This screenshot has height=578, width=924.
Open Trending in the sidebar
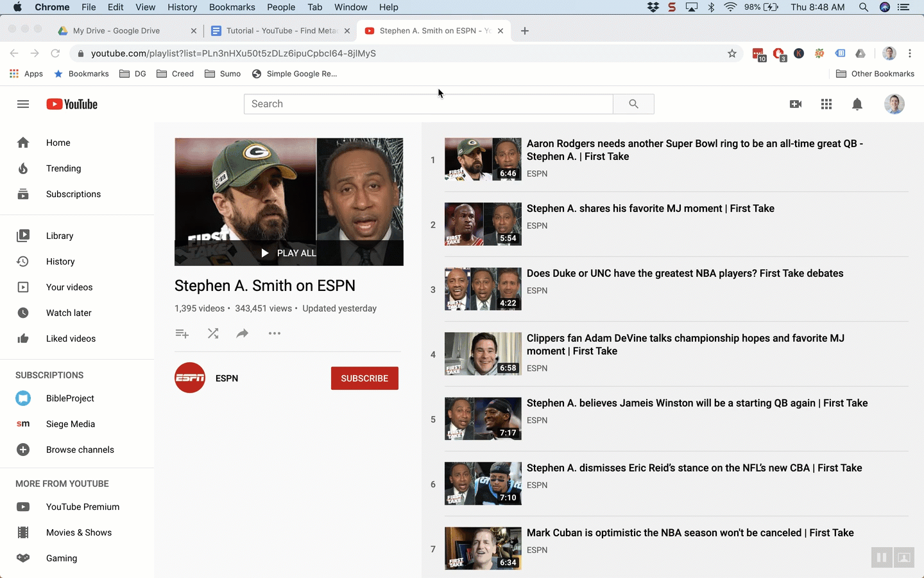[77, 168]
